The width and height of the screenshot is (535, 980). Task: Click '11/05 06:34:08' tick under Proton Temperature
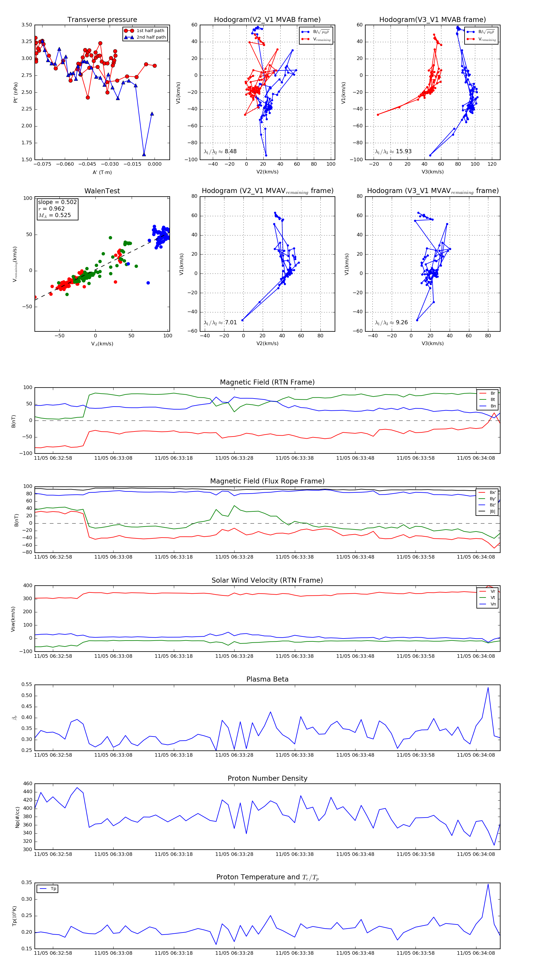tap(476, 953)
